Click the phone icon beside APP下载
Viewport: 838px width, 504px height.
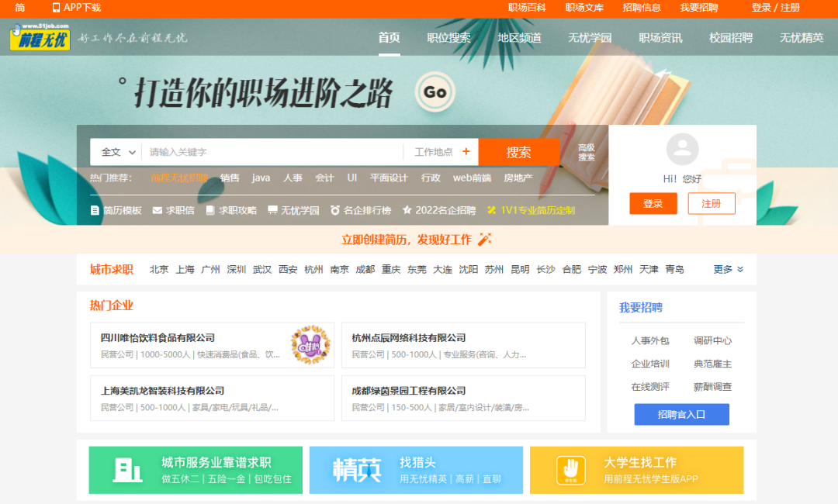pyautogui.click(x=56, y=8)
